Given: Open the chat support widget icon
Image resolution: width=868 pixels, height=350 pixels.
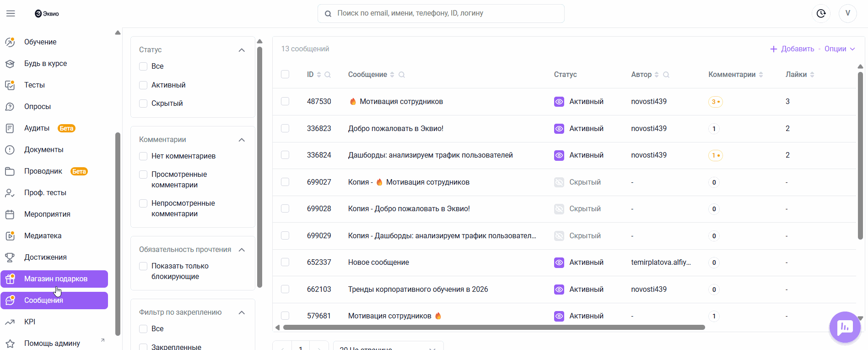Looking at the screenshot, I should coord(844,327).
